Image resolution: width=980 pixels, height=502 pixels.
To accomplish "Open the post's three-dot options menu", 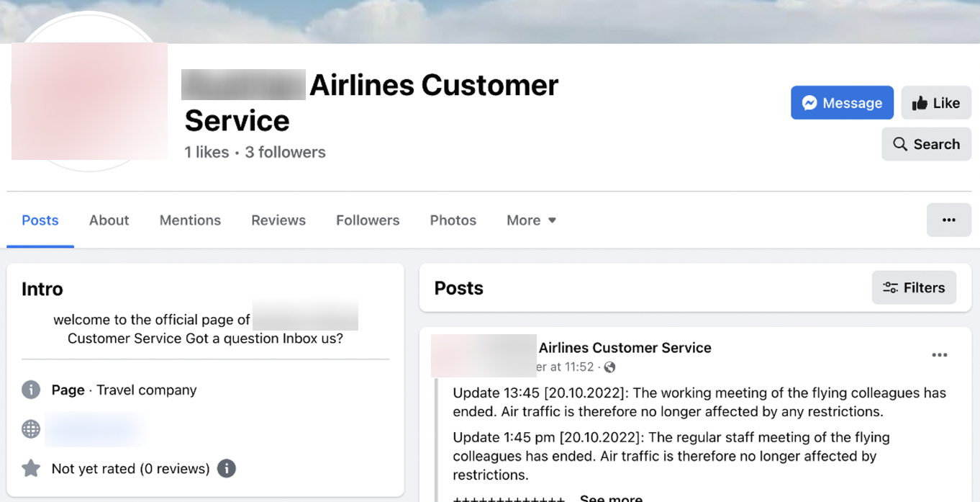I will coord(939,355).
